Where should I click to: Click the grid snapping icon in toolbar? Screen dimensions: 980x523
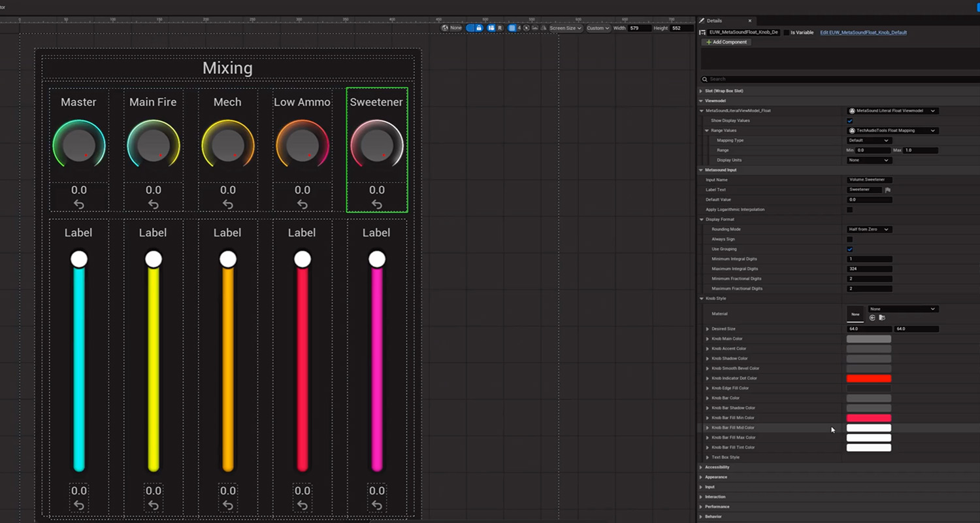(x=512, y=28)
